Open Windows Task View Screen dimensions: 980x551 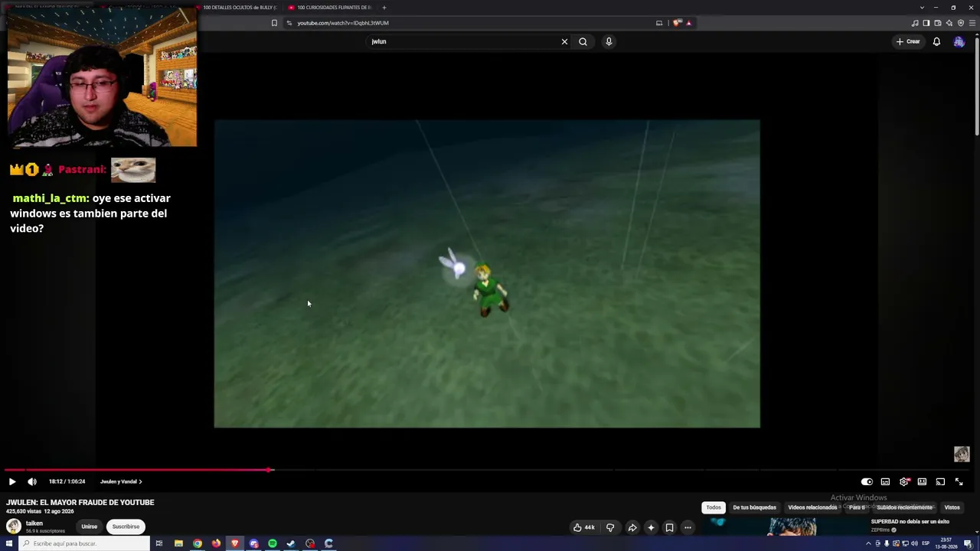coord(159,543)
